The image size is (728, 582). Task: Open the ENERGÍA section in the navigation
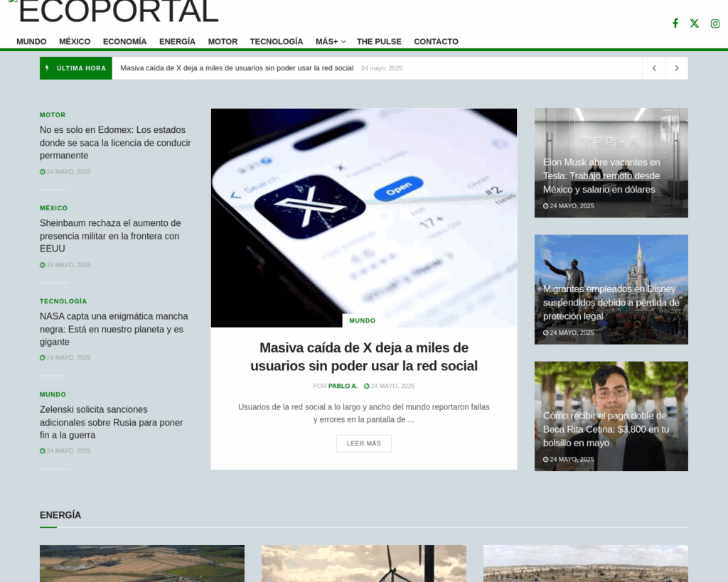coord(177,41)
